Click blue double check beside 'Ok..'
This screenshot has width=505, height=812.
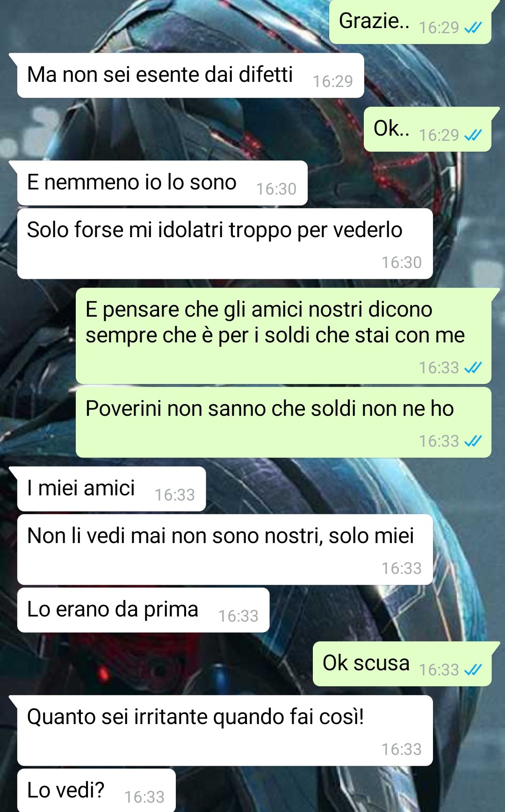pos(473,136)
